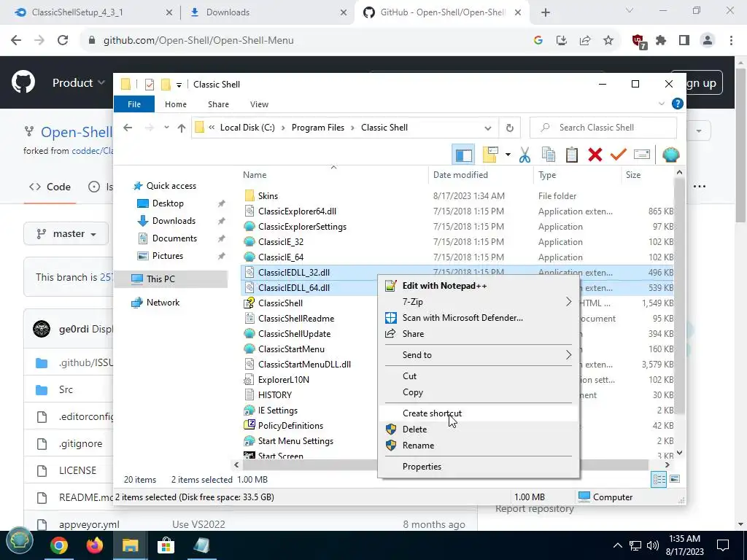Click Explorer back navigation arrow
This screenshot has height=560, width=747.
pos(128,128)
